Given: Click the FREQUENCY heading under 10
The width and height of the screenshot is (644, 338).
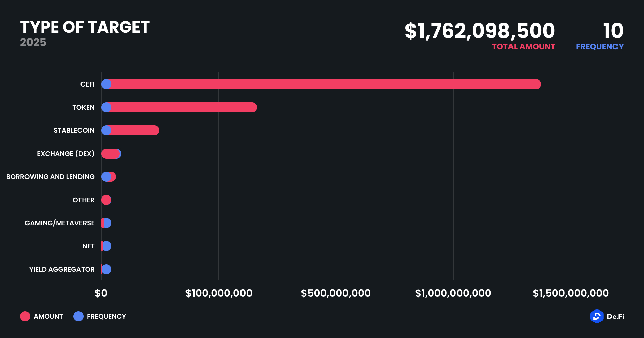Looking at the screenshot, I should (599, 47).
